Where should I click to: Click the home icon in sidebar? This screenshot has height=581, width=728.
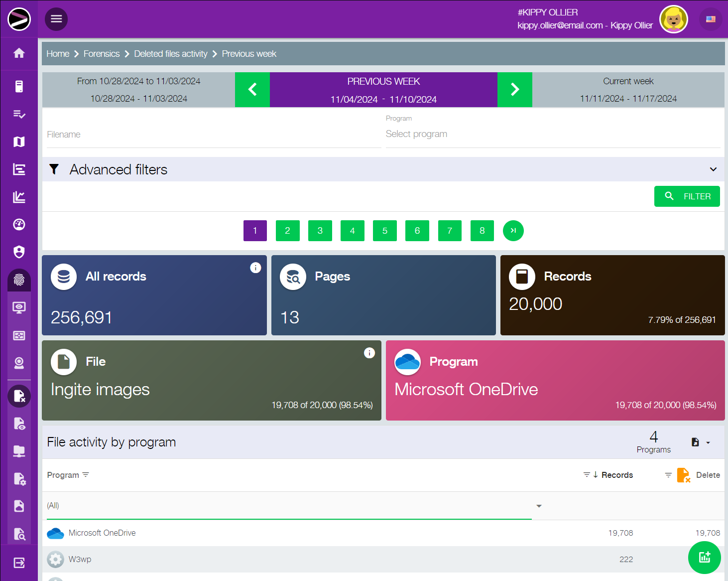[x=19, y=53]
